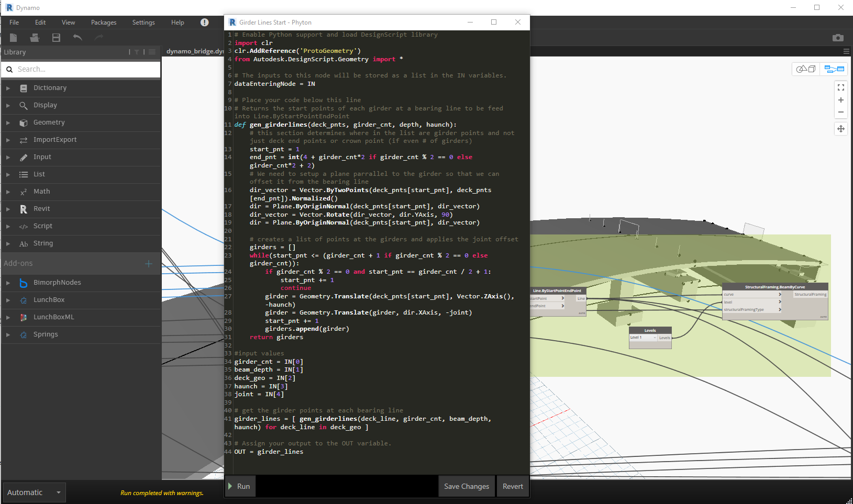The width and height of the screenshot is (853, 504).
Task: Expand the Input category arrow
Action: [8, 157]
